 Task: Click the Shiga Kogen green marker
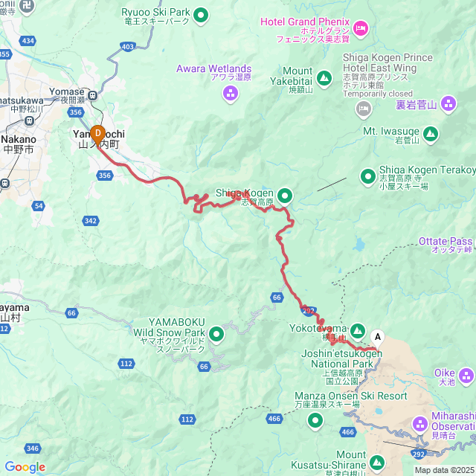point(284,196)
